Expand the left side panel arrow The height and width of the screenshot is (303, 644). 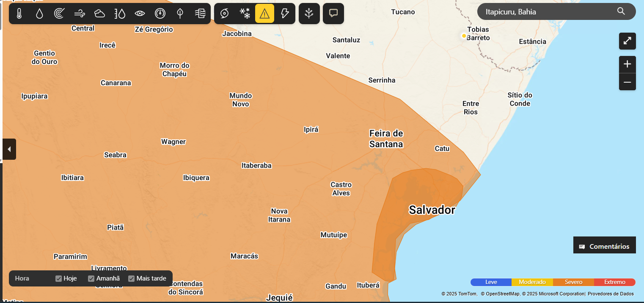[x=9, y=149]
